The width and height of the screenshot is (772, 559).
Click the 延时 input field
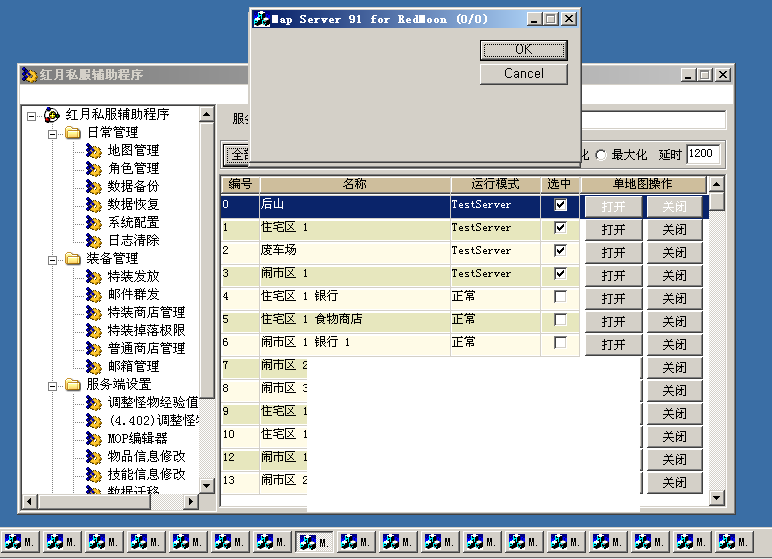702,154
